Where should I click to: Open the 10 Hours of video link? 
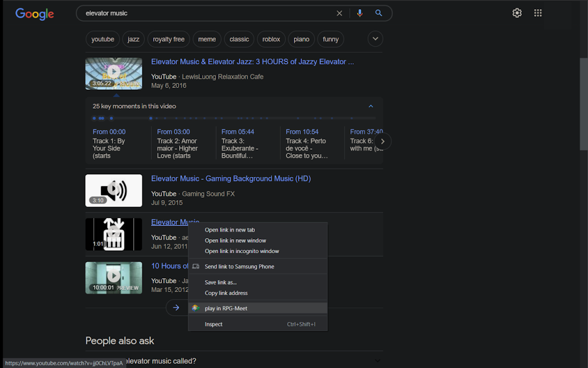169,266
